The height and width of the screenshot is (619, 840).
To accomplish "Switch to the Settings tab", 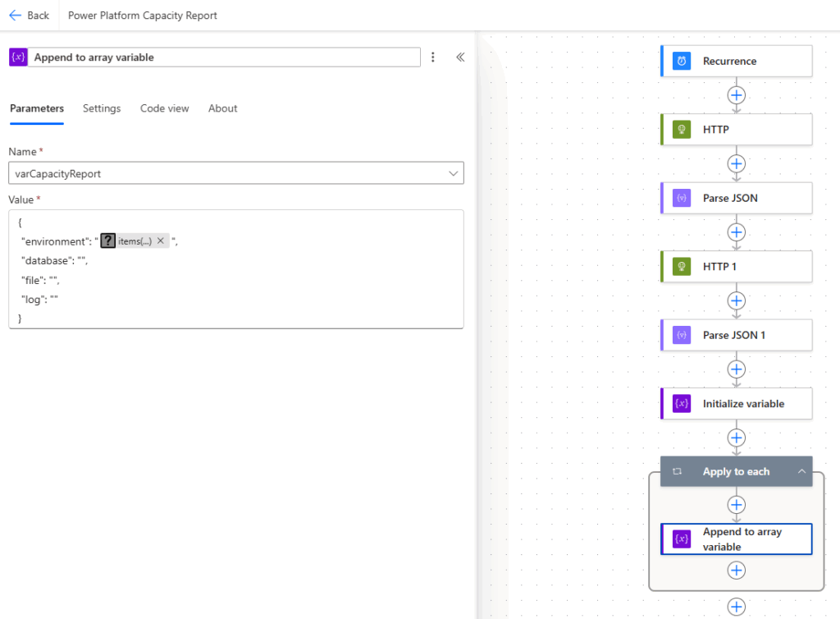I will [x=102, y=108].
